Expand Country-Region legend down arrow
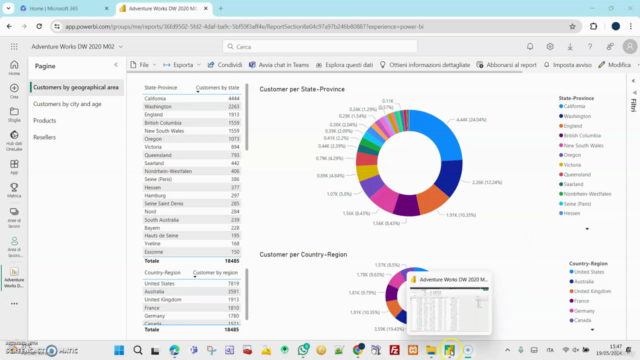The height and width of the screenshot is (360, 640). coord(592,330)
